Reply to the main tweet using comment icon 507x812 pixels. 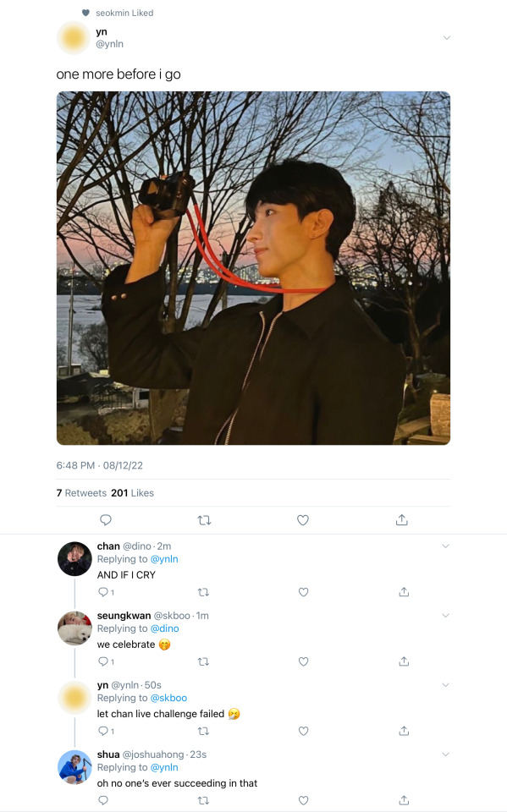pyautogui.click(x=105, y=520)
